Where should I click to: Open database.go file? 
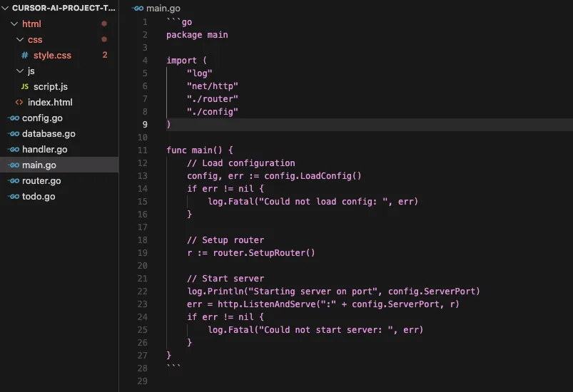click(x=49, y=133)
